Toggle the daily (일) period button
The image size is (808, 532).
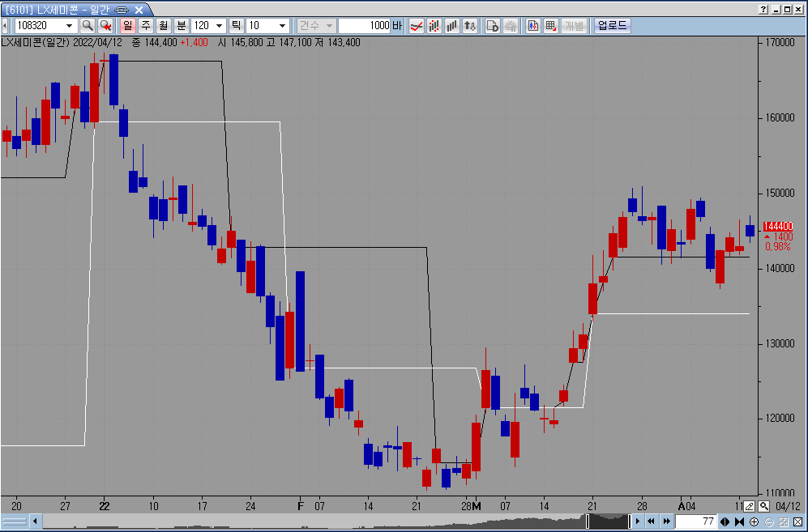tap(127, 25)
